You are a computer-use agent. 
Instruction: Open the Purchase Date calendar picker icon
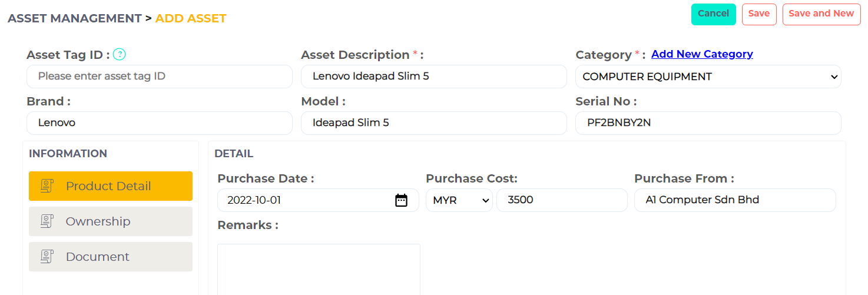(401, 200)
